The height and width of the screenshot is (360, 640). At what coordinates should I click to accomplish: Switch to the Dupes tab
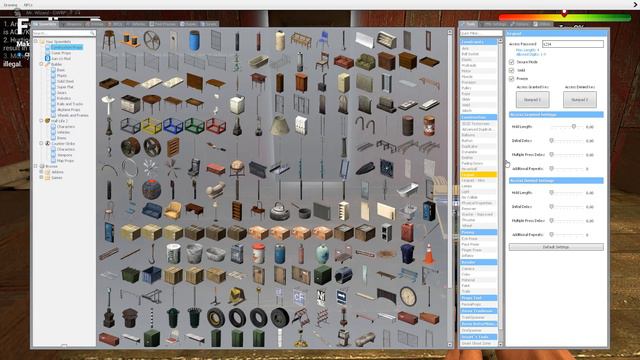(x=189, y=24)
